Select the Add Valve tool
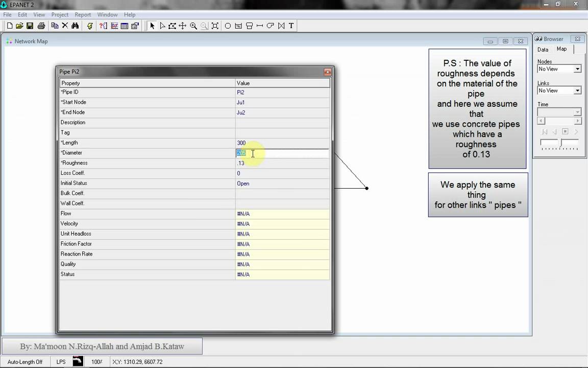The height and width of the screenshot is (368, 588). [x=281, y=26]
